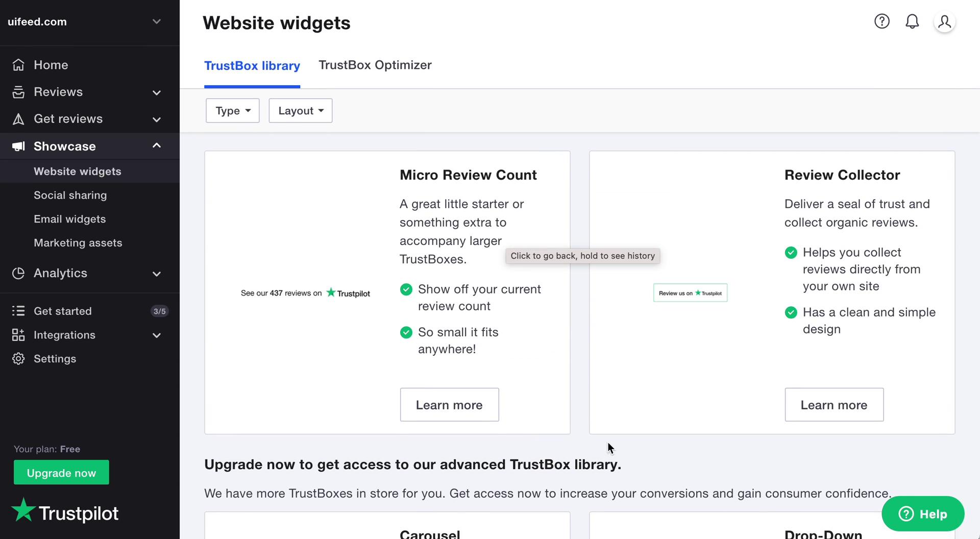The width and height of the screenshot is (980, 539).
Task: Open the user profile avatar icon
Action: tap(944, 22)
